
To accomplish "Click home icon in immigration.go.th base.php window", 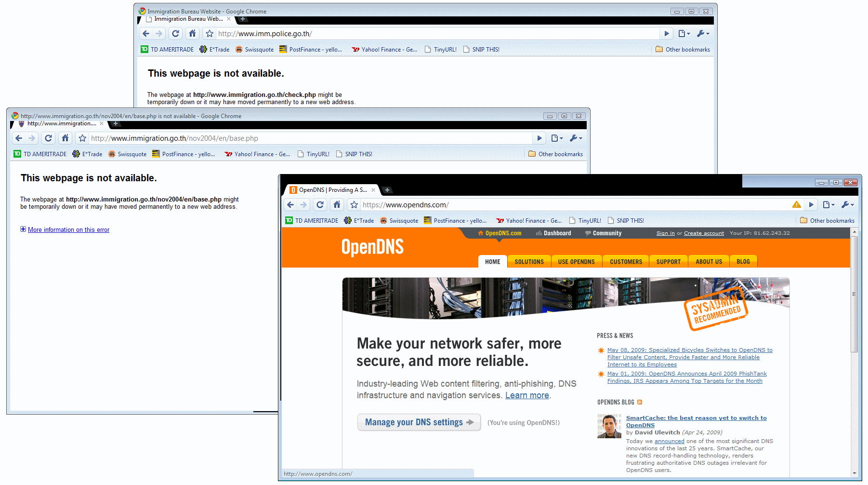I will click(66, 138).
